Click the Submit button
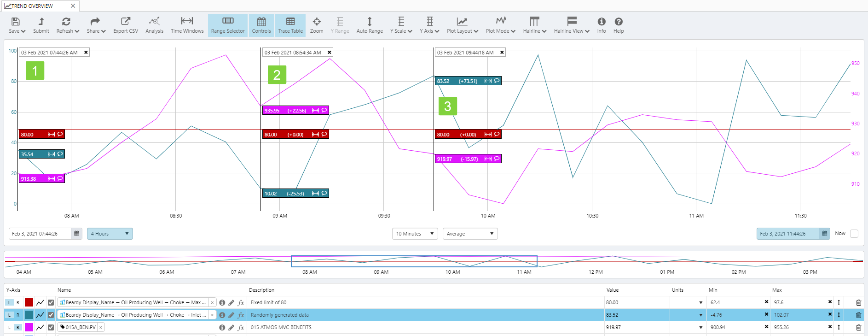 click(41, 25)
